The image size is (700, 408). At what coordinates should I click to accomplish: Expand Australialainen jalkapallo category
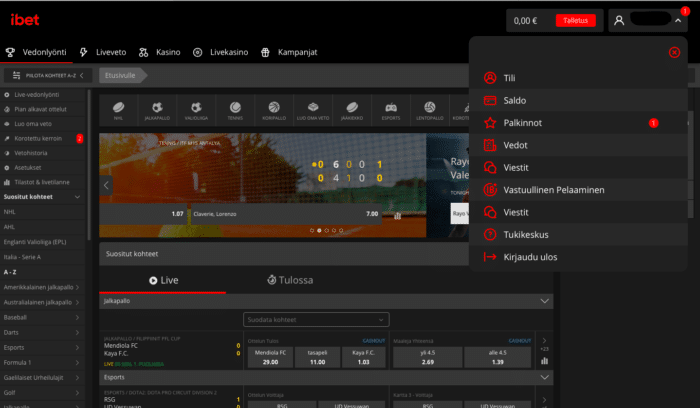click(x=42, y=302)
